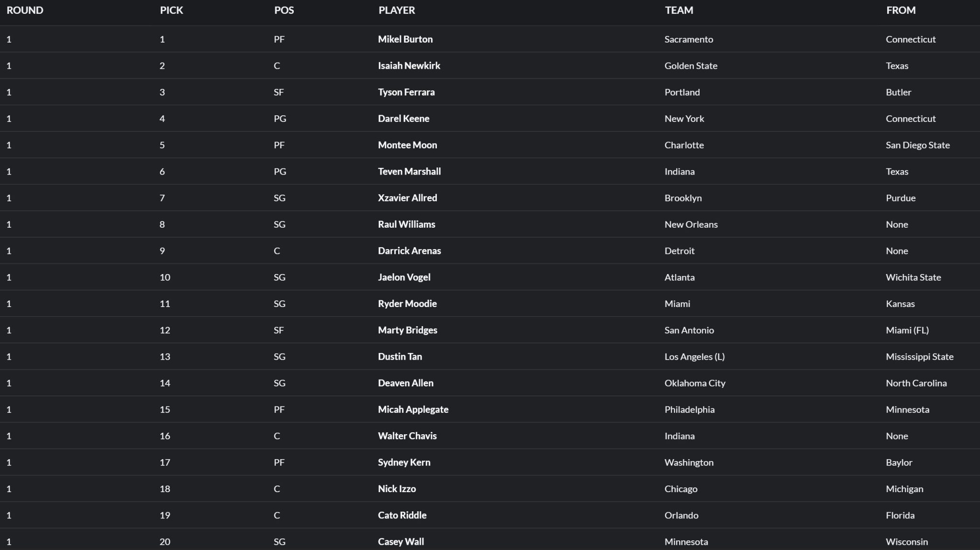Open Jaelon Vogel's profile
Screen dimensions: 980x550
(404, 277)
